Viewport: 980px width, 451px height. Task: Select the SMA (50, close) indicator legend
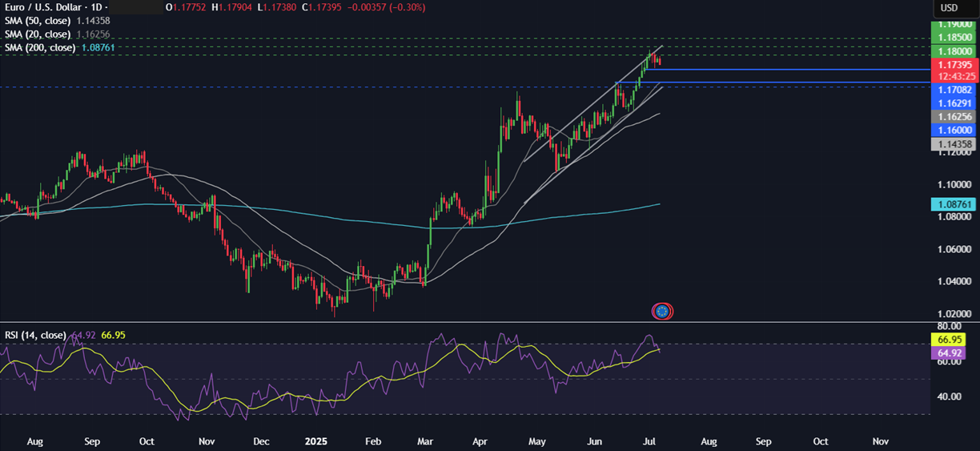coord(39,21)
